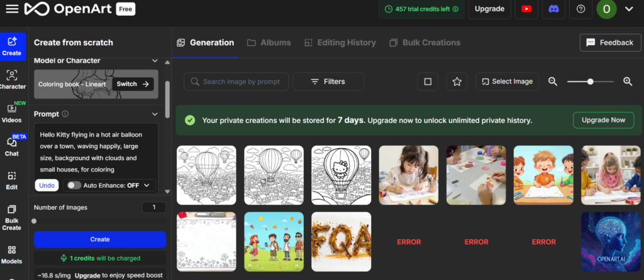Click the zoom out magnifier icon
The image size is (644, 280).
pos(553,82)
